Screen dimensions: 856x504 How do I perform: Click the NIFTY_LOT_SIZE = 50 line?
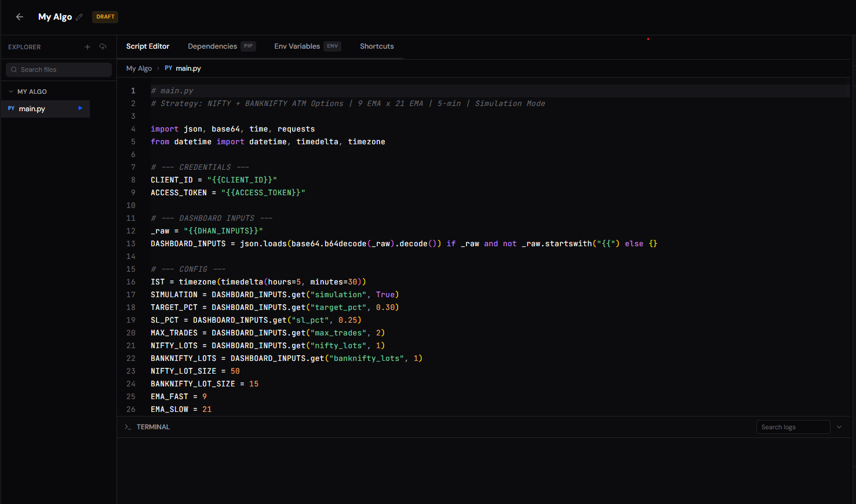point(195,371)
